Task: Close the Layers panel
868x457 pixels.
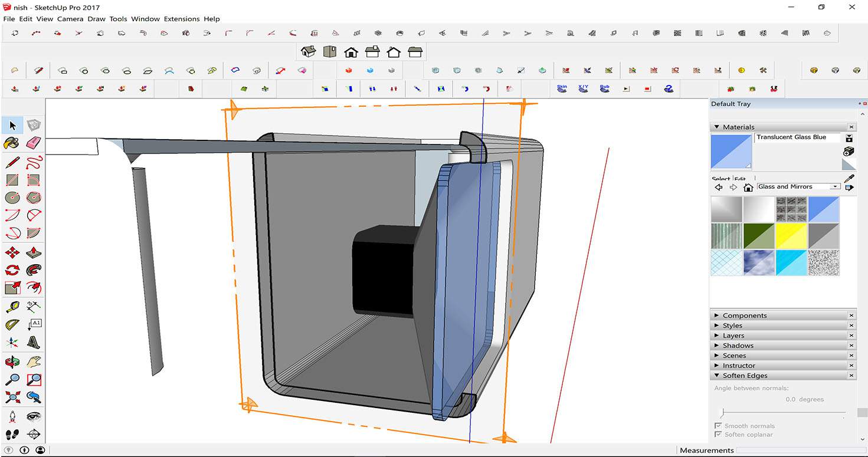Action: click(x=851, y=336)
